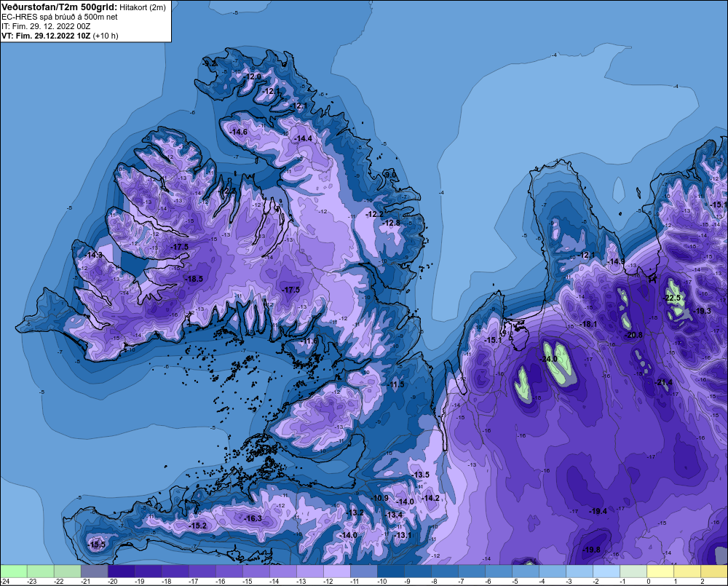Click the dark purple legend swatch above -20
The height and width of the screenshot is (586, 728).
[x=121, y=571]
